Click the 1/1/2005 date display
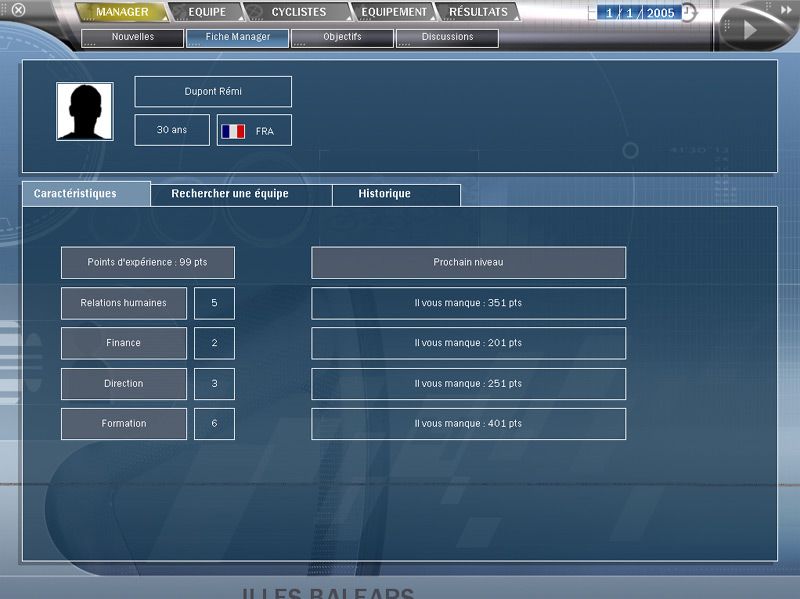The width and height of the screenshot is (800, 599). [x=639, y=13]
